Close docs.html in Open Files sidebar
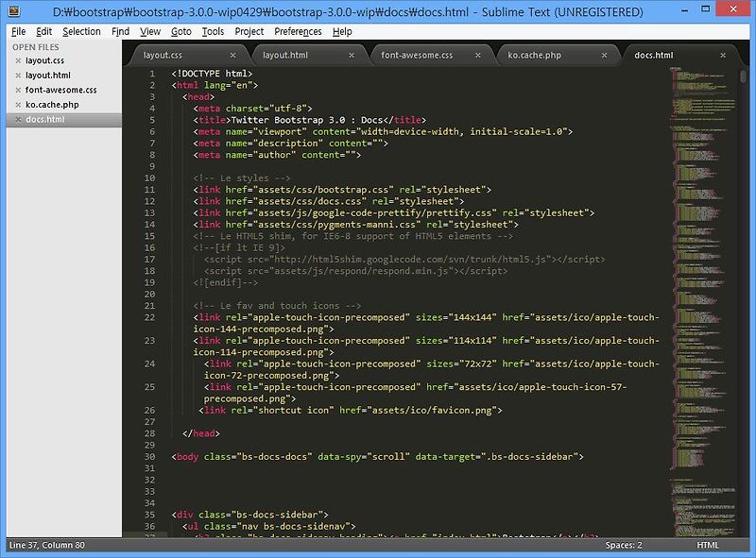 click(18, 120)
